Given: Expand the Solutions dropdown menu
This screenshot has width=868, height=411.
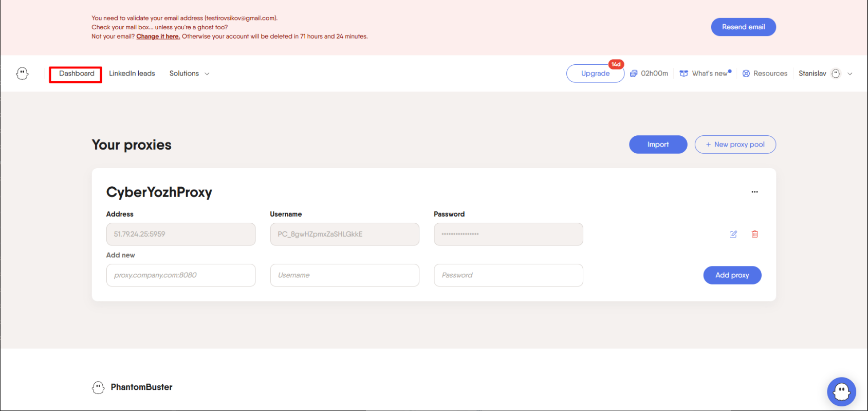Looking at the screenshot, I should (189, 74).
